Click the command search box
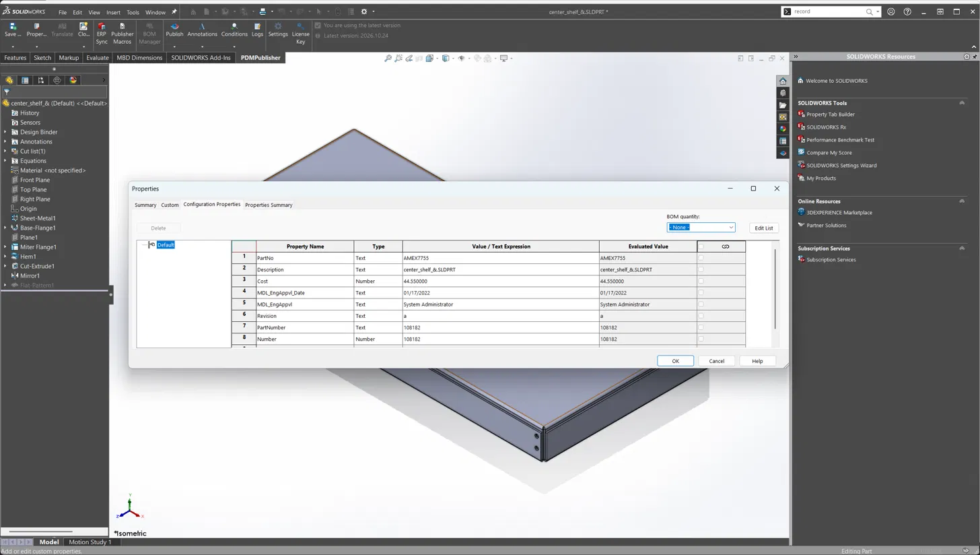 click(831, 11)
